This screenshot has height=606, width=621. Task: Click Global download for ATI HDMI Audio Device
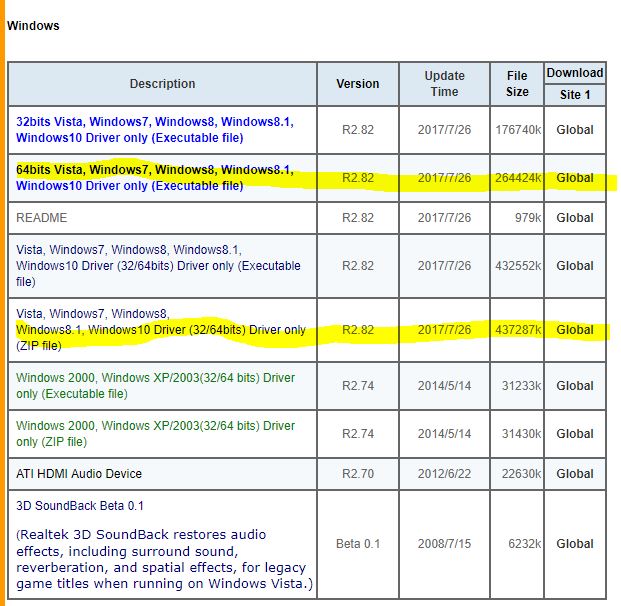point(575,473)
